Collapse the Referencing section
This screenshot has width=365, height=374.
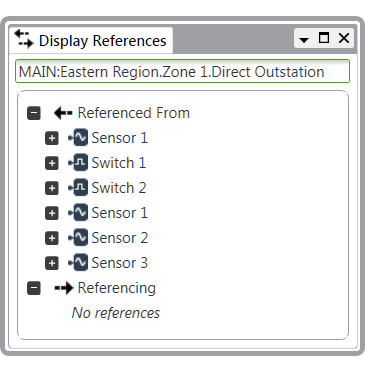click(x=34, y=288)
